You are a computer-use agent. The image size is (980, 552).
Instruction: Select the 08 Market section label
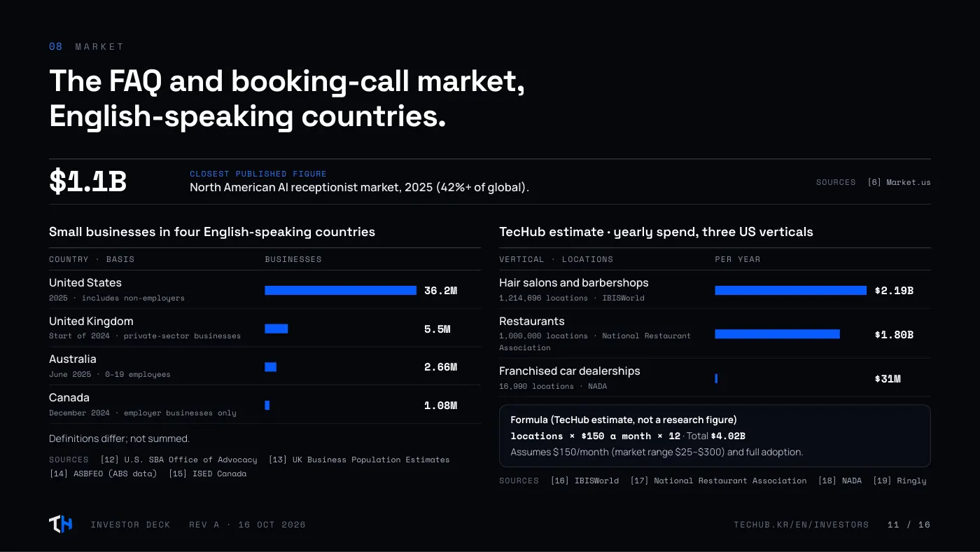(86, 47)
